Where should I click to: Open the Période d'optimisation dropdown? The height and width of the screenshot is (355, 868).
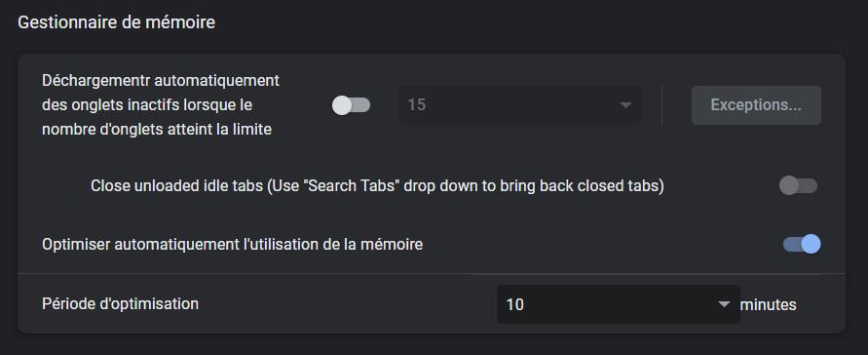tap(619, 304)
